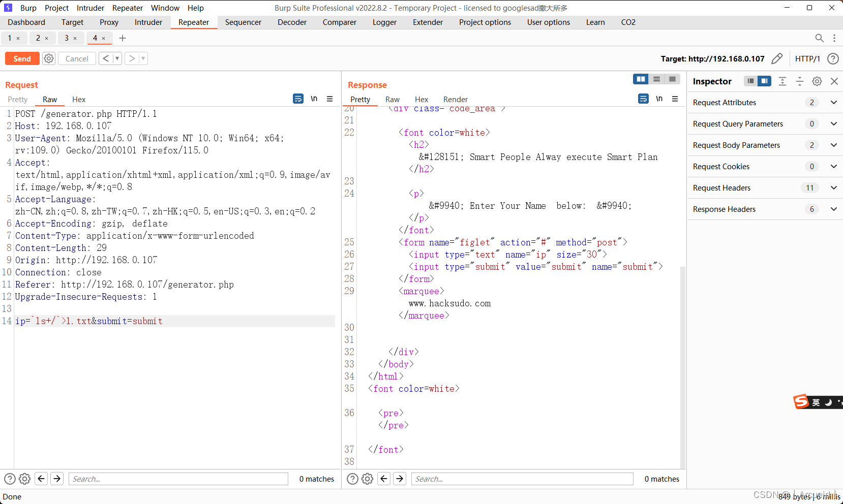Viewport: 843px width, 504px height.
Task: Jump to next response search match
Action: pos(400,479)
